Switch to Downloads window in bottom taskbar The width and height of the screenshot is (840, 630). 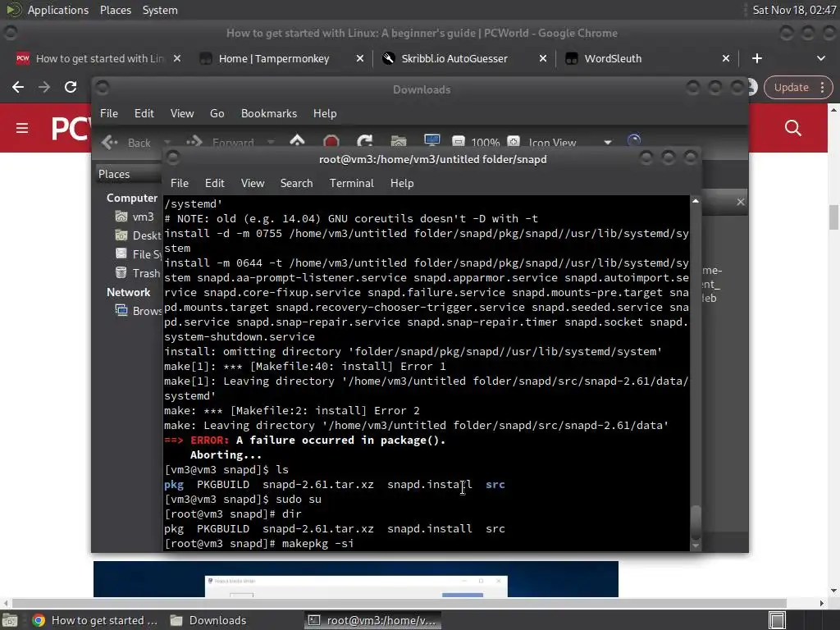pyautogui.click(x=208, y=620)
